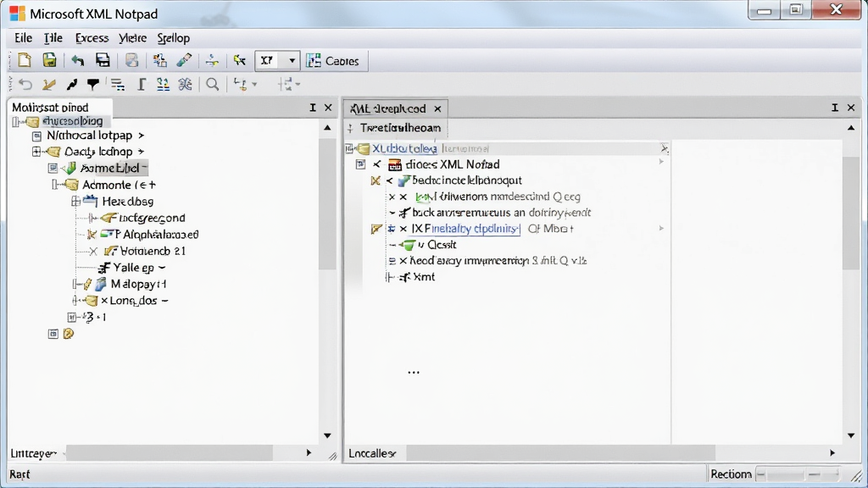Click the magnifying glass search icon
868x488 pixels.
(213, 84)
